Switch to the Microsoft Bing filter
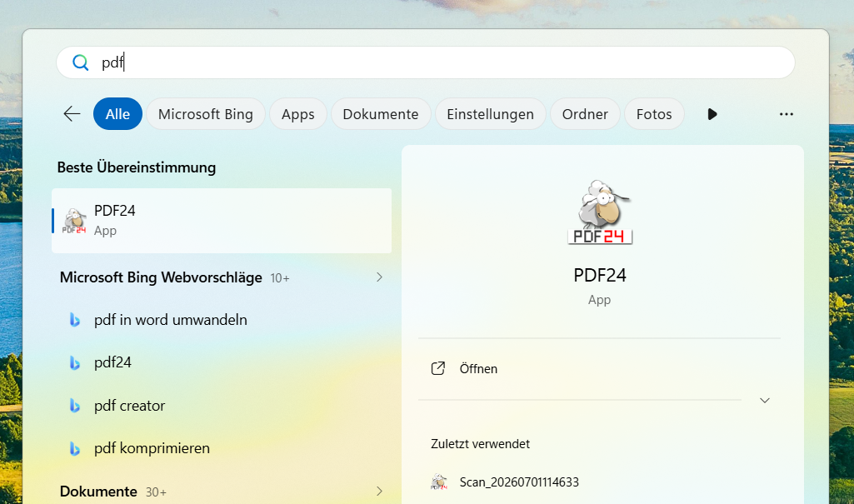This screenshot has width=854, height=504. (x=205, y=114)
